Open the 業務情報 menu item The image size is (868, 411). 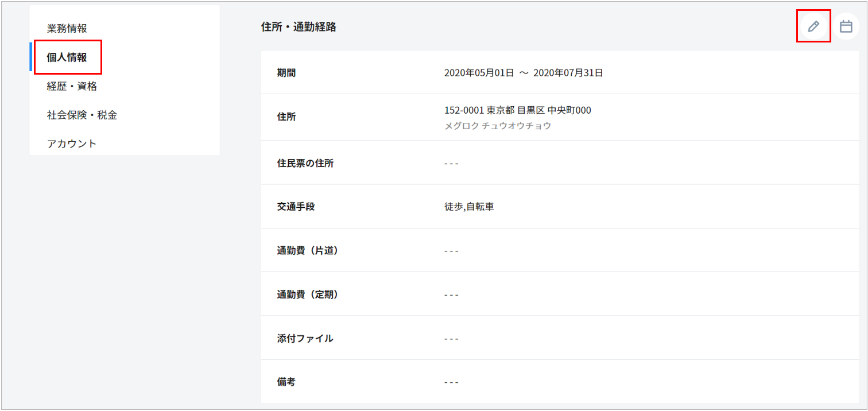(67, 28)
